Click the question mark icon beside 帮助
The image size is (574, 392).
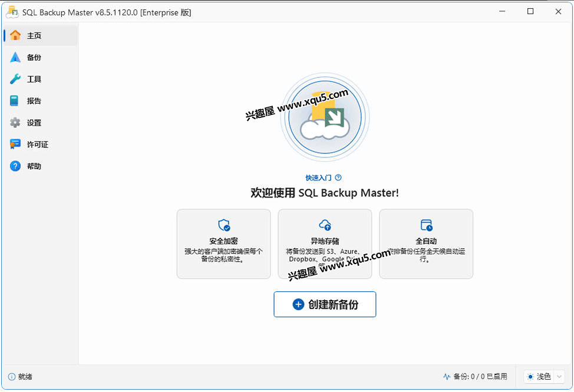click(x=15, y=166)
